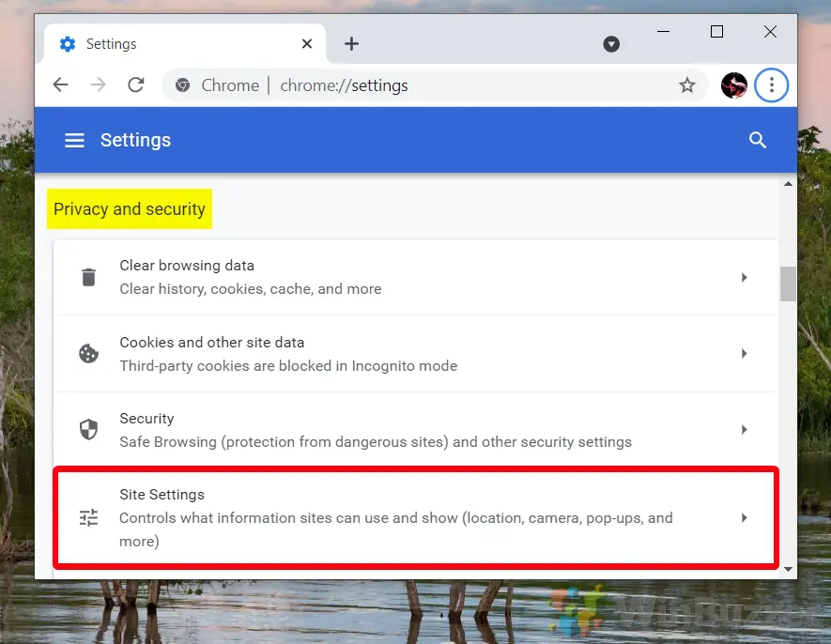Bookmark this page with the star icon
831x644 pixels.
click(687, 85)
